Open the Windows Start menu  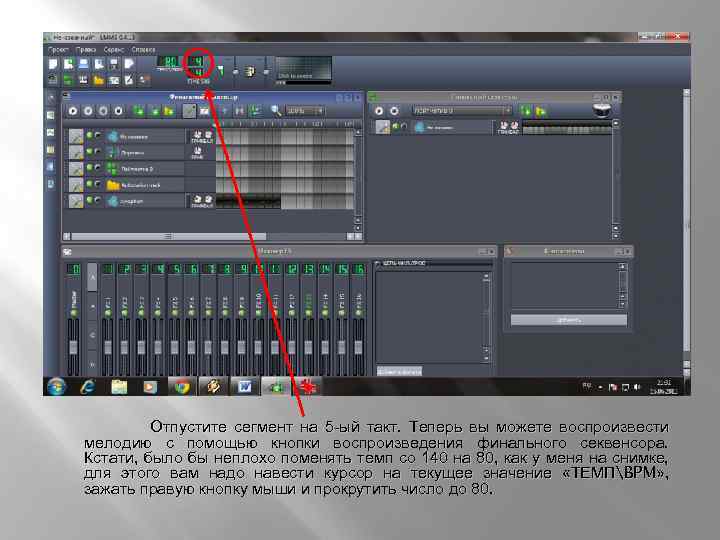coord(56,387)
